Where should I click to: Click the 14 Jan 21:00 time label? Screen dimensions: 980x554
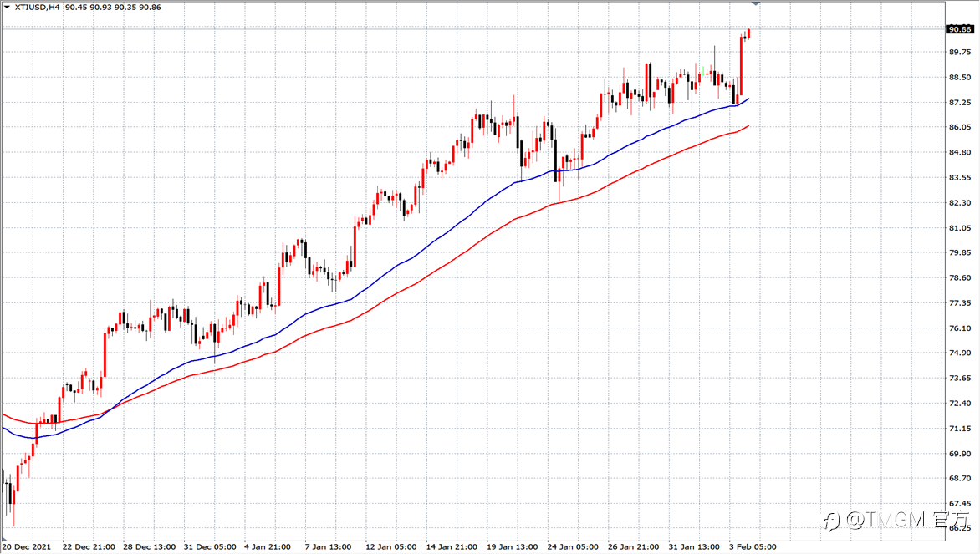tap(452, 547)
